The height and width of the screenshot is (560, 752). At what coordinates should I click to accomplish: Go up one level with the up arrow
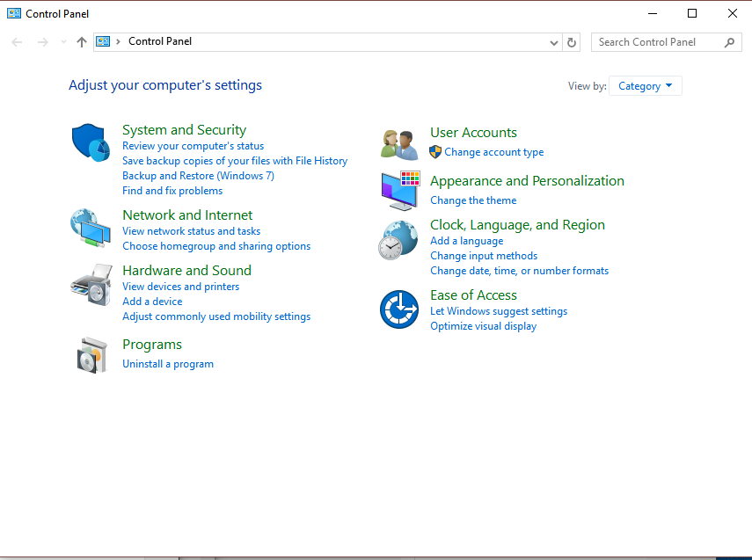coord(82,42)
